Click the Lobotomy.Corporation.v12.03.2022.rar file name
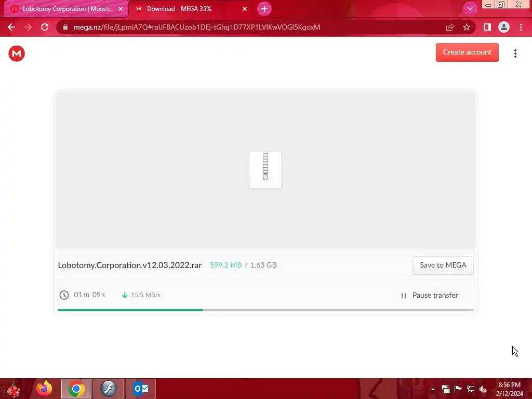Viewport: 532px width, 399px height. point(129,265)
